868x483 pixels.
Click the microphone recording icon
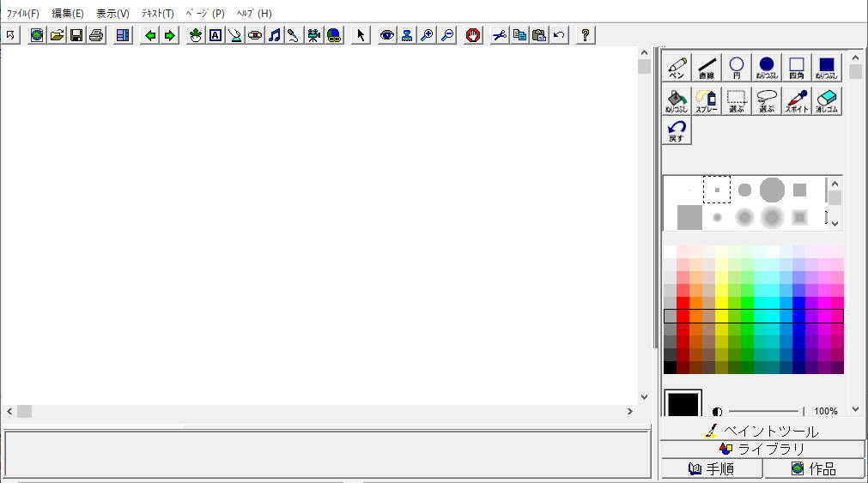tap(294, 35)
